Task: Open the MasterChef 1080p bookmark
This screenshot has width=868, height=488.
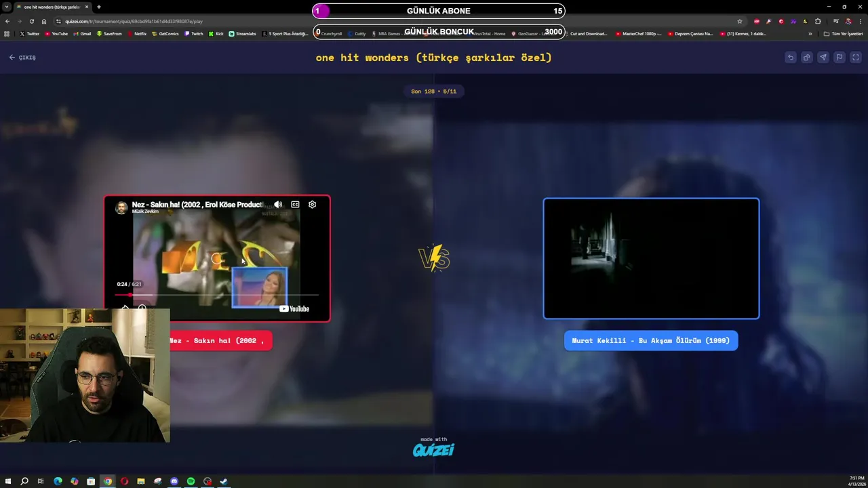Action: click(639, 34)
